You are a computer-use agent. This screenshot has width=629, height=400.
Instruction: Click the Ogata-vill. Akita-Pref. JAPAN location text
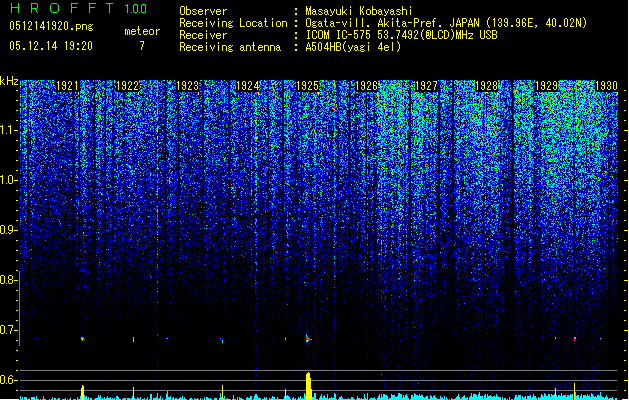pos(446,23)
